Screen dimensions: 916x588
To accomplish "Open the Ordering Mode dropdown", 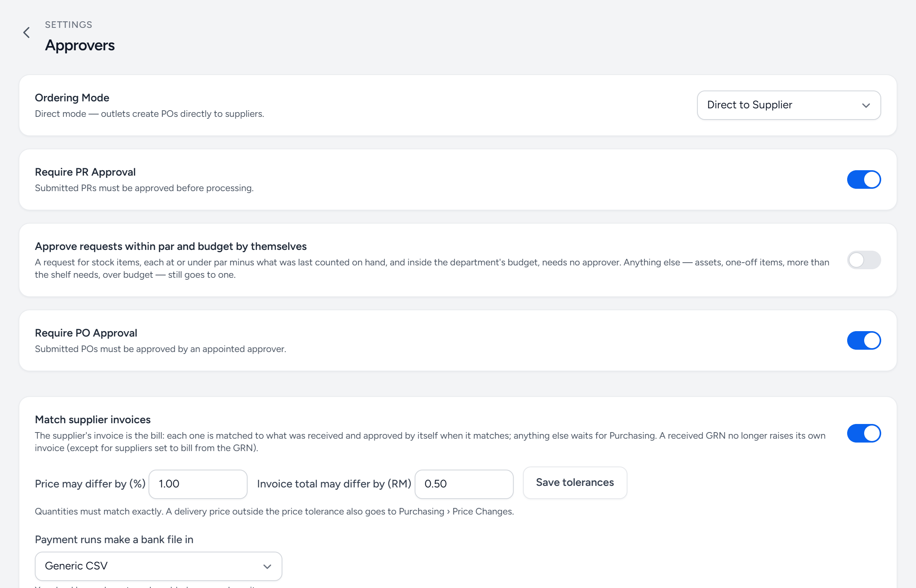I will click(789, 105).
